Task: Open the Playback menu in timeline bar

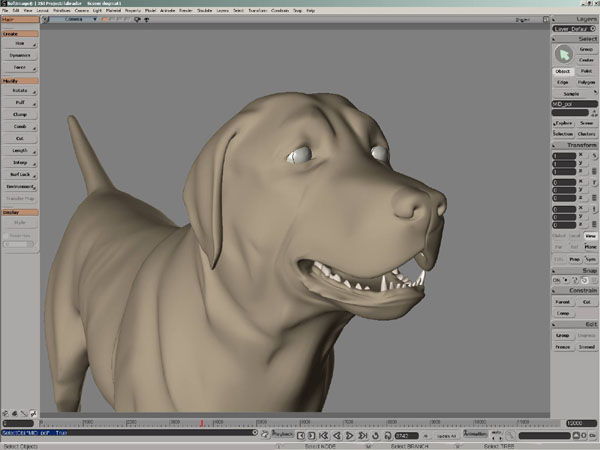Action: pos(283,435)
